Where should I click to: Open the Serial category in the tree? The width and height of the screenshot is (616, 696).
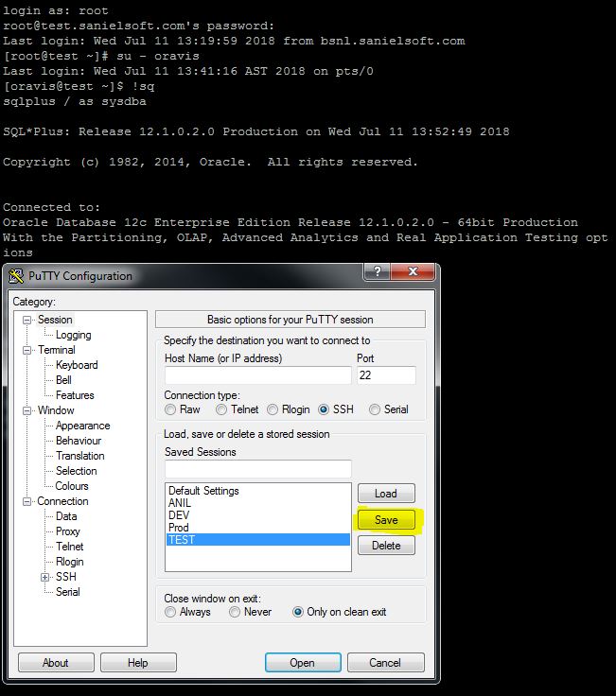coord(67,592)
